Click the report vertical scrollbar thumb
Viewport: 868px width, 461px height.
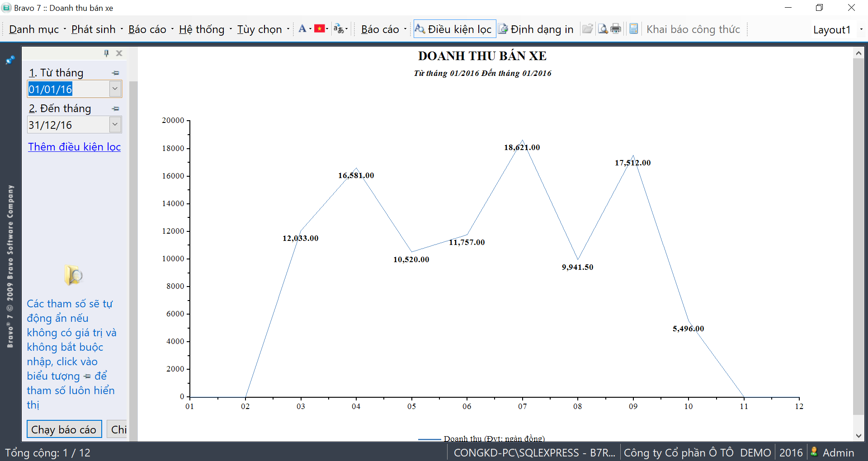[x=858, y=236]
